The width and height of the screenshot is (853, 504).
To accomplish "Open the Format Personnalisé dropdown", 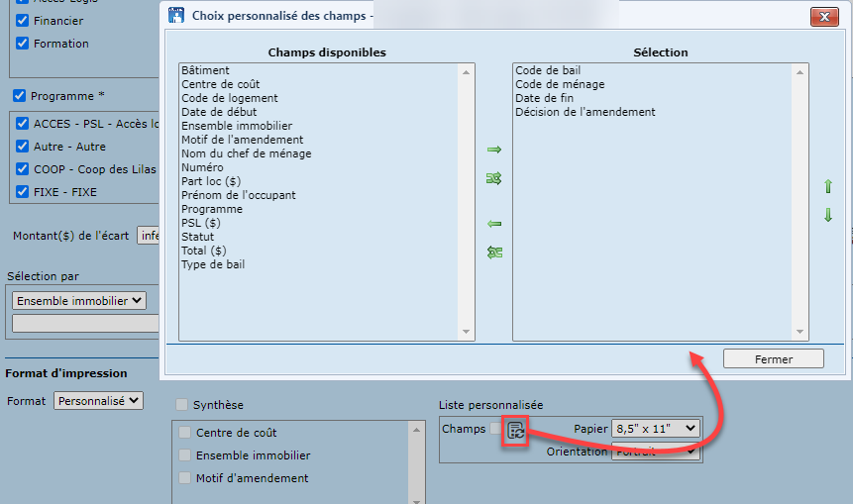I will (99, 401).
